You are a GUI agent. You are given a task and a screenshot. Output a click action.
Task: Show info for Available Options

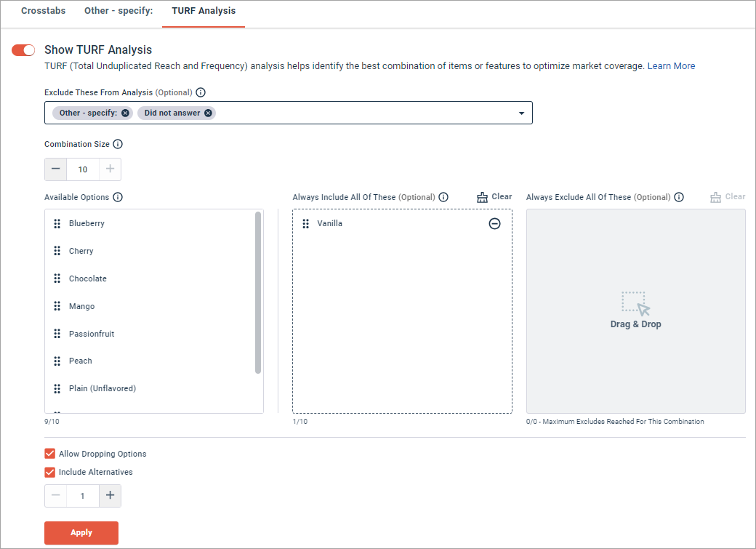(x=118, y=197)
